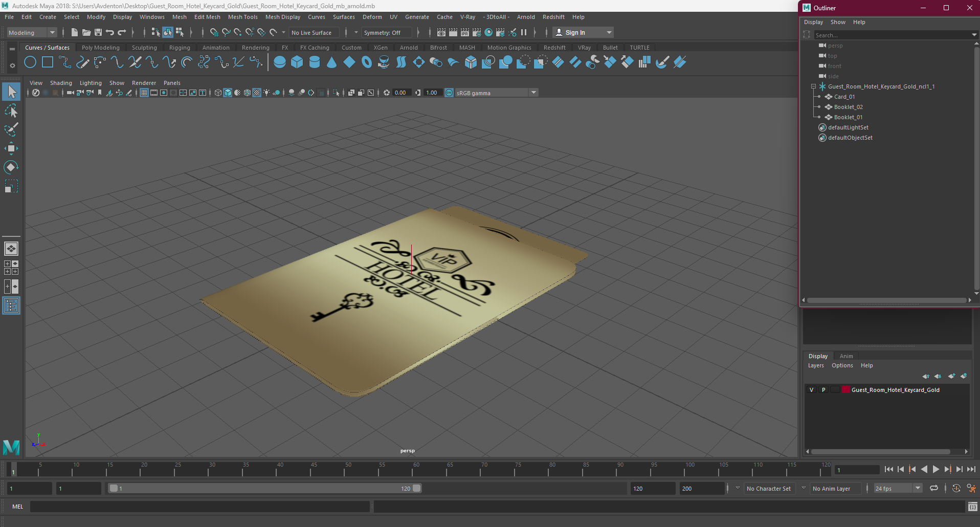980x527 pixels.
Task: Toggle the Outliner panel icon in toolbox
Action: point(11,305)
